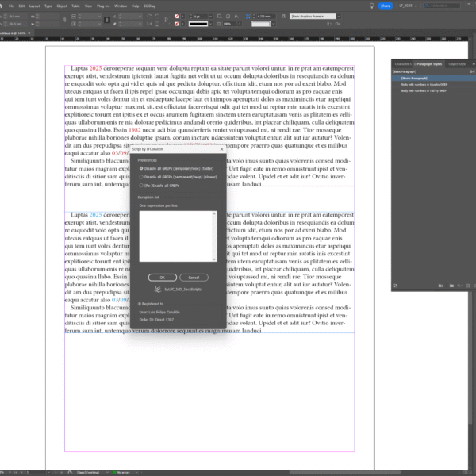
Task: Open the Basic Graphics Frame style dropdown
Action: [339, 17]
